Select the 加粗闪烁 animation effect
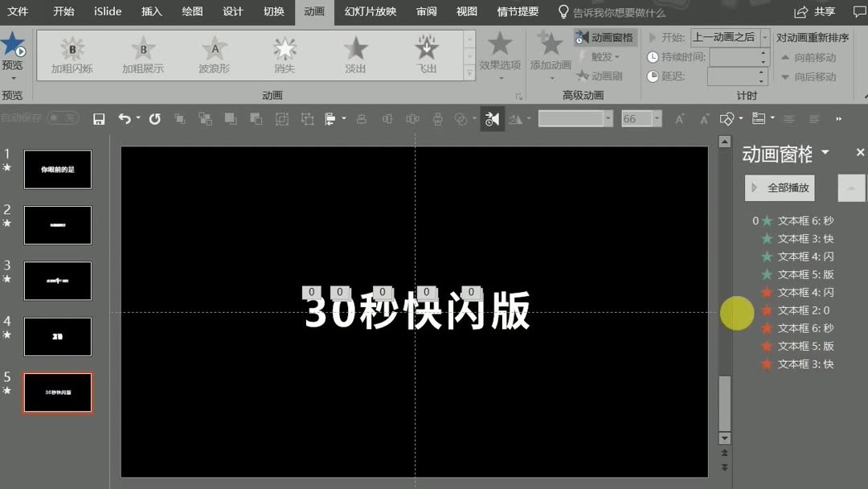This screenshot has height=489, width=868. tap(72, 54)
